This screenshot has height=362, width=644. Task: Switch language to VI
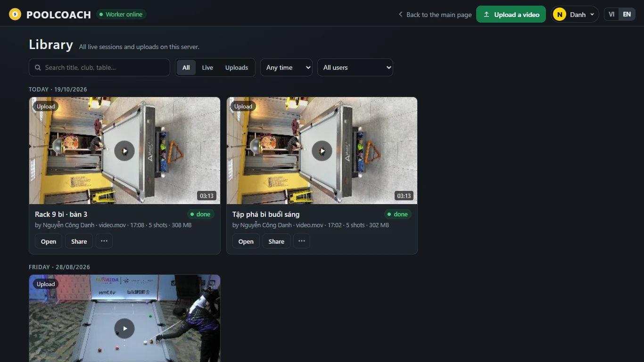click(x=611, y=14)
